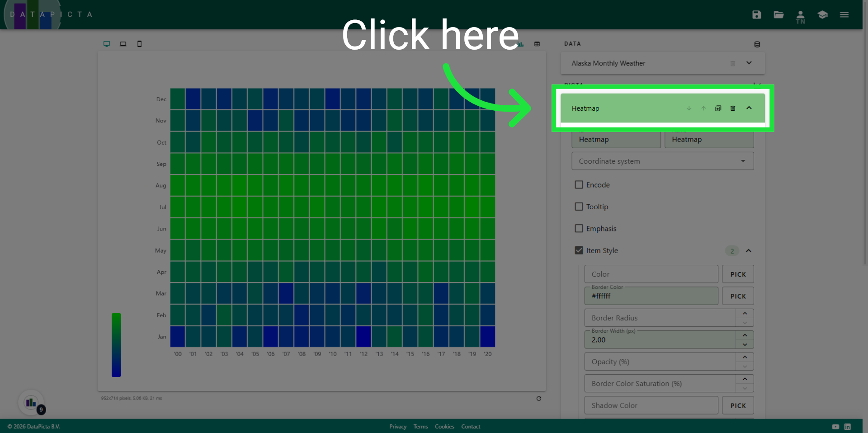Open the hamburger menu in the header

[x=844, y=14]
